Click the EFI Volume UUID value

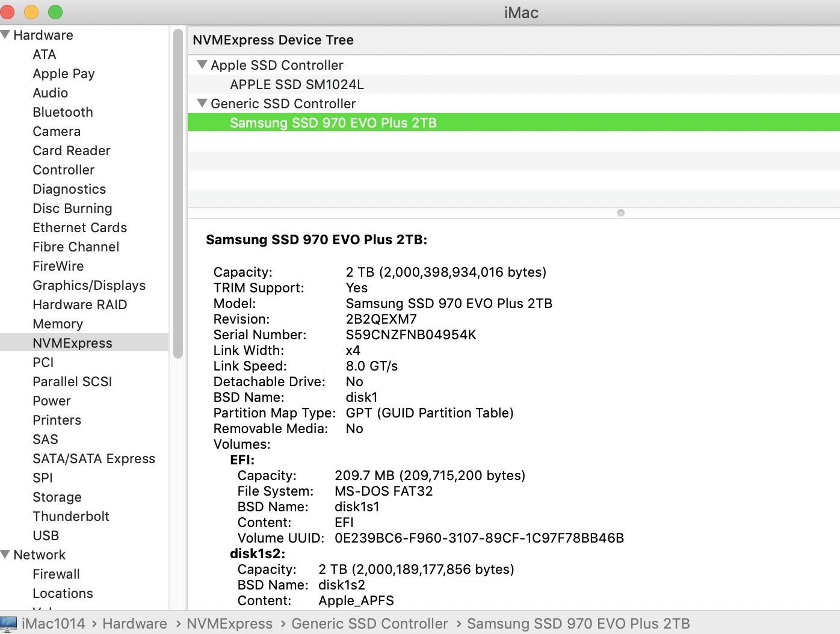coord(480,538)
